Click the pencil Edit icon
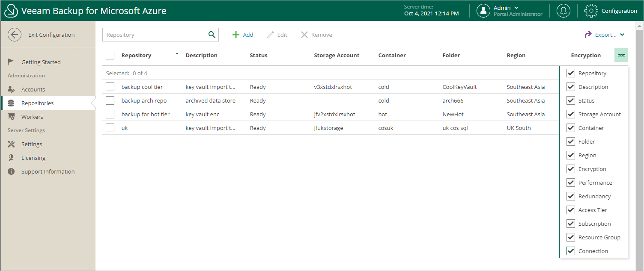644x271 pixels. [x=271, y=35]
